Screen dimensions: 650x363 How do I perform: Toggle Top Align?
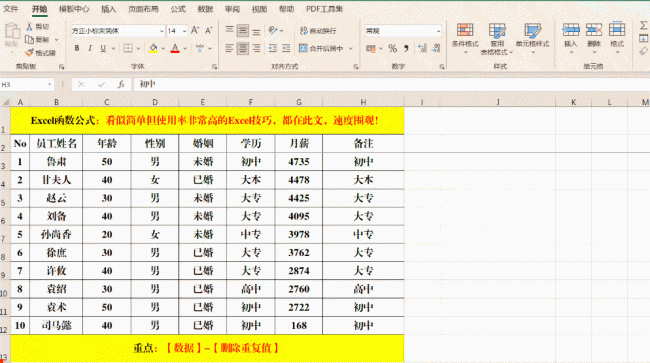(x=229, y=30)
